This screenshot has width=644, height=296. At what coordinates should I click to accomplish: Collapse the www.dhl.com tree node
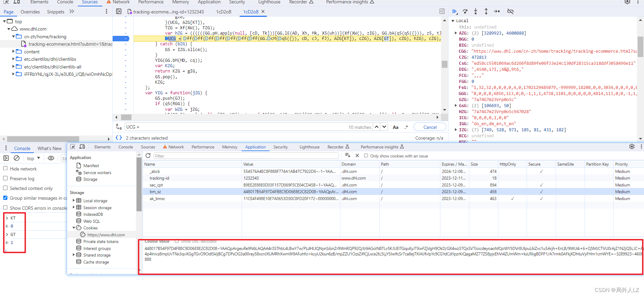click(9, 29)
